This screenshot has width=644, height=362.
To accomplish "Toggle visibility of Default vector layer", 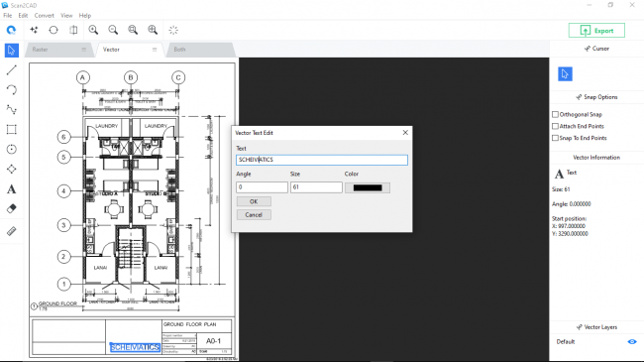I will click(x=632, y=342).
